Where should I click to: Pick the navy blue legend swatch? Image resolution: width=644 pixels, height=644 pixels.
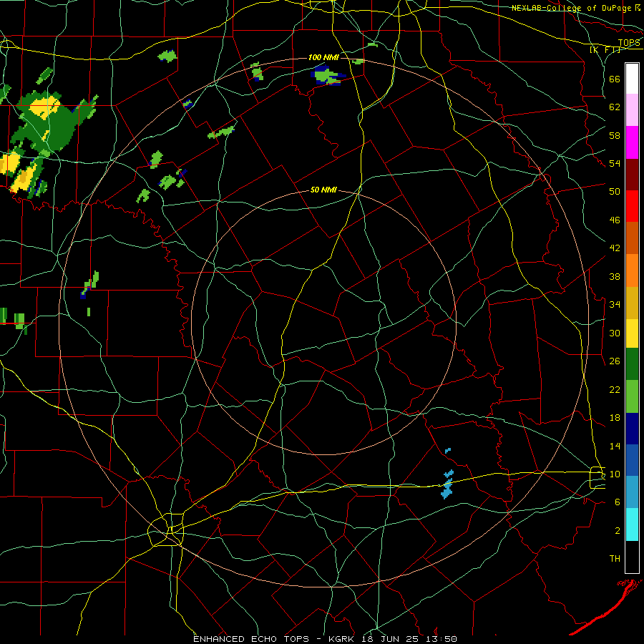[632, 429]
